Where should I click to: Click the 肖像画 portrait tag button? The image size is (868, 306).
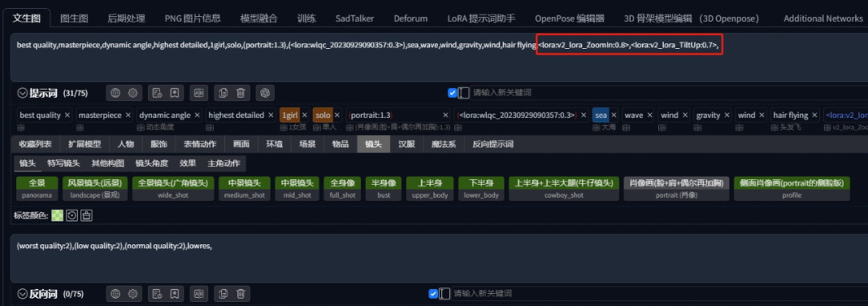coord(677,188)
